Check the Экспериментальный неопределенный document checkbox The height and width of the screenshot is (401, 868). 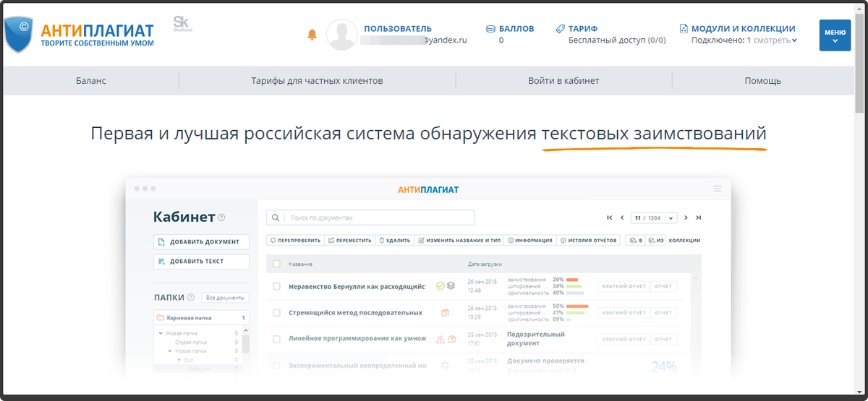pos(276,366)
